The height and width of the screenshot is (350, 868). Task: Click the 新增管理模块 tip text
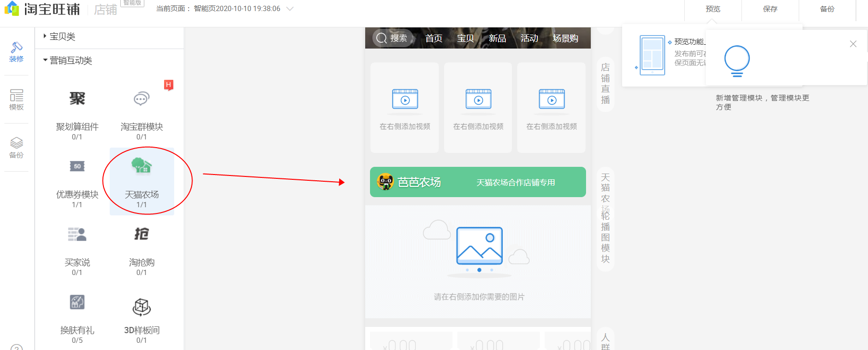coord(762,102)
